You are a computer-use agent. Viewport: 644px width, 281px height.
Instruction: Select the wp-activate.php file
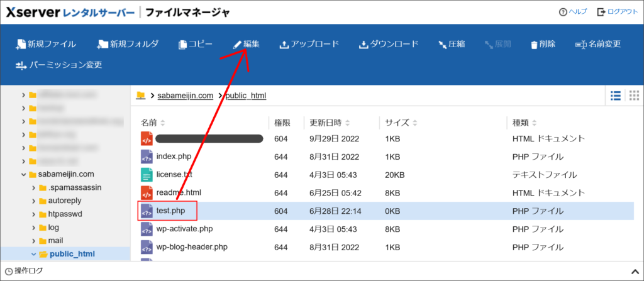pyautogui.click(x=185, y=228)
